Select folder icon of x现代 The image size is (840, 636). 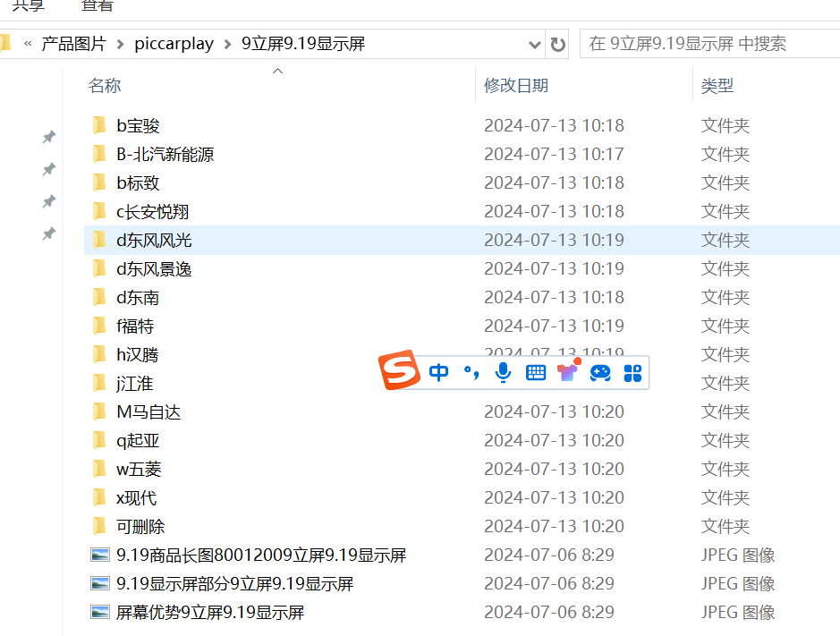[99, 497]
